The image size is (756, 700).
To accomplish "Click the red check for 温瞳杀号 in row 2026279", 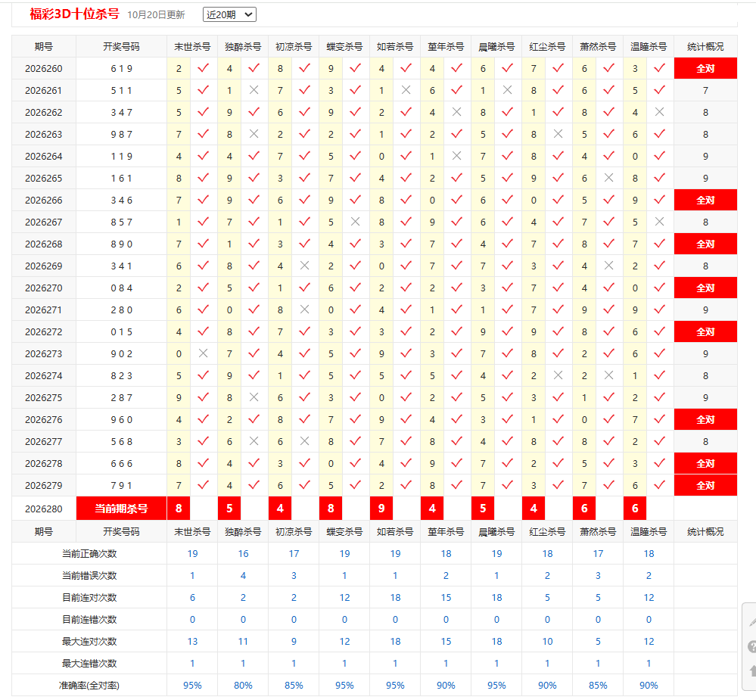I will 660,485.
